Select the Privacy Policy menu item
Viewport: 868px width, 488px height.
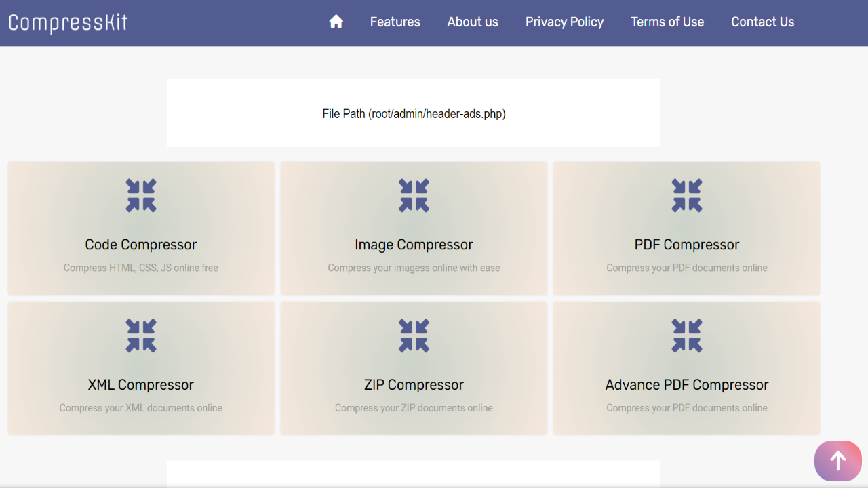[x=564, y=22]
